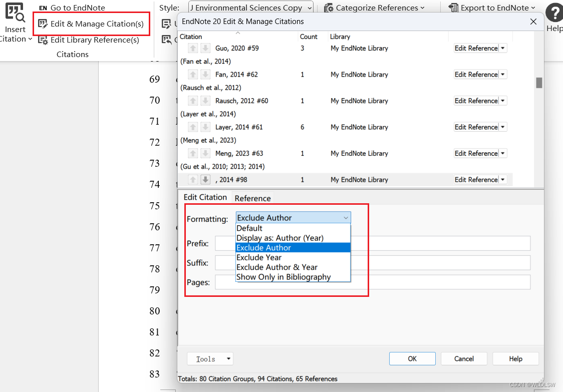Select the (Rausch et al., 2012) group
The image size is (563, 392).
tap(211, 88)
